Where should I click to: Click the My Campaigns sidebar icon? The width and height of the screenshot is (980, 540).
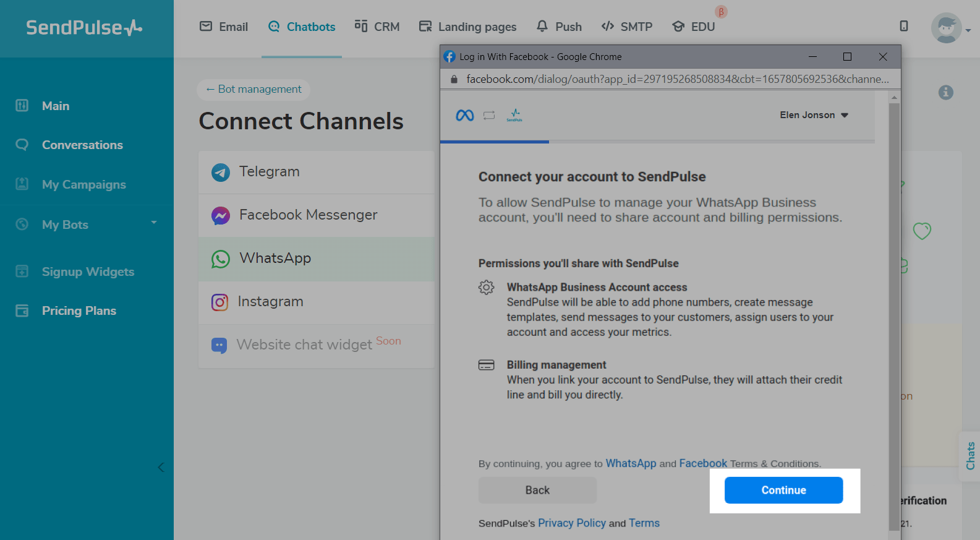pos(22,184)
